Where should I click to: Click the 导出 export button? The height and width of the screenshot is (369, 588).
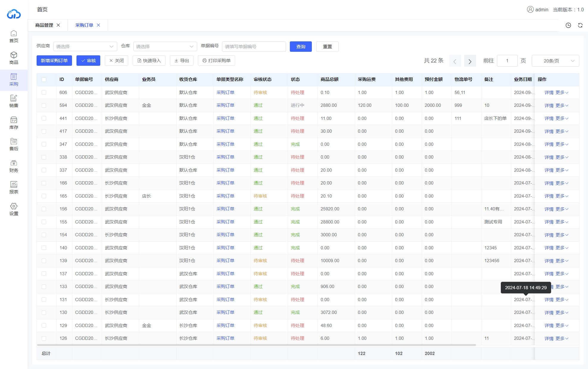[x=182, y=60]
